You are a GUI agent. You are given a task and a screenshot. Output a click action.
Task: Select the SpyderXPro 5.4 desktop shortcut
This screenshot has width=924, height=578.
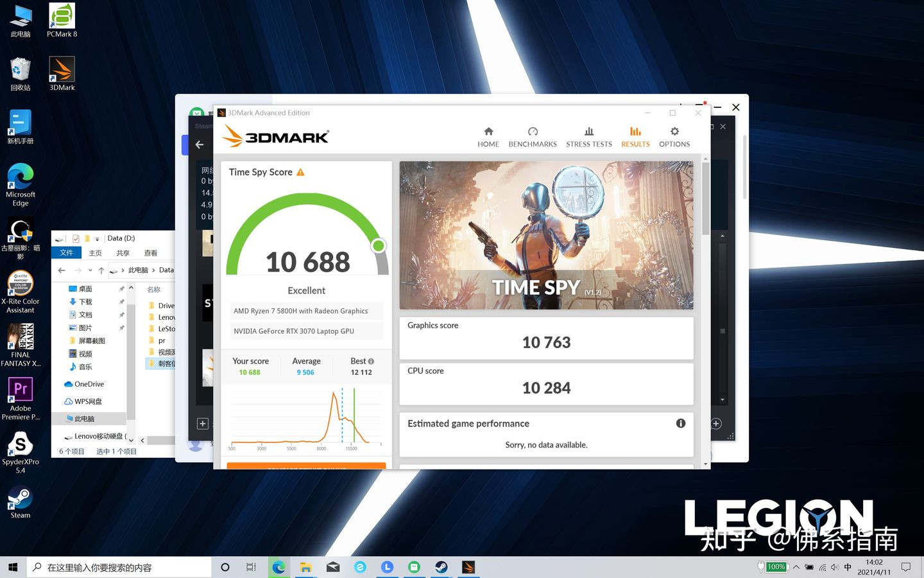[21, 452]
